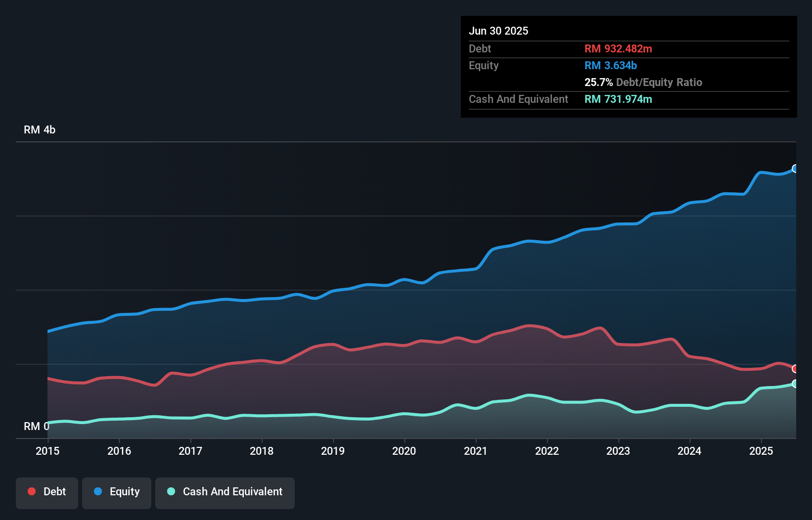The height and width of the screenshot is (520, 812).
Task: Click the RM 0 axis label
Action: (x=36, y=426)
